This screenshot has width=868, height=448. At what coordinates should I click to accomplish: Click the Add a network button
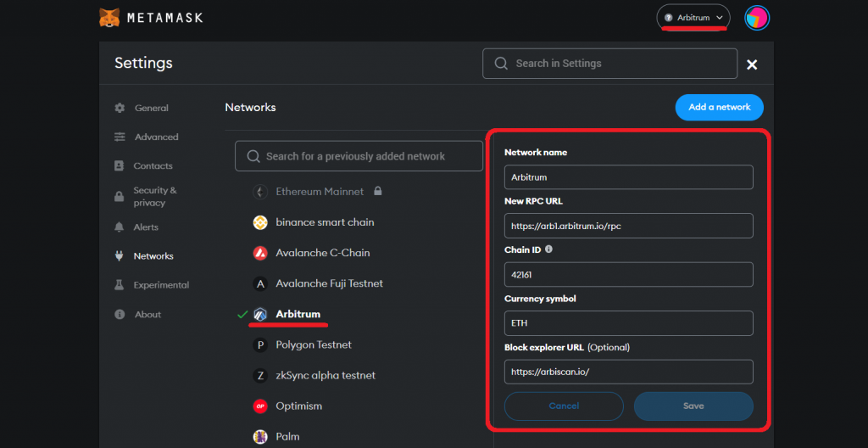click(x=719, y=107)
